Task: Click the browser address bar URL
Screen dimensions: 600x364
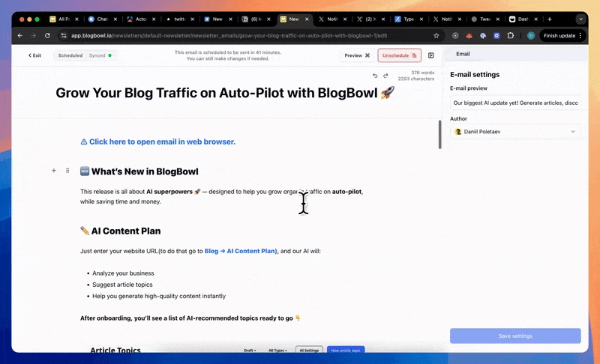Action: click(x=229, y=35)
